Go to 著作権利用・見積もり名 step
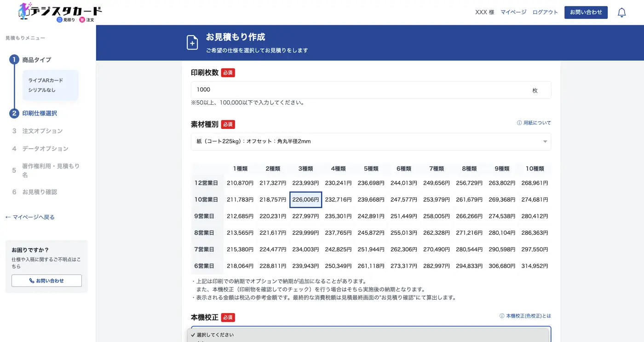 pos(51,170)
